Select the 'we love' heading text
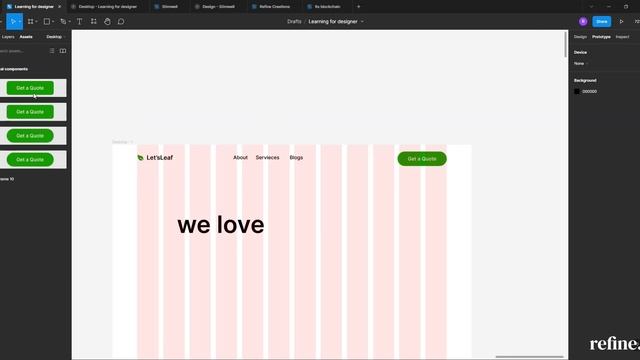 221,225
